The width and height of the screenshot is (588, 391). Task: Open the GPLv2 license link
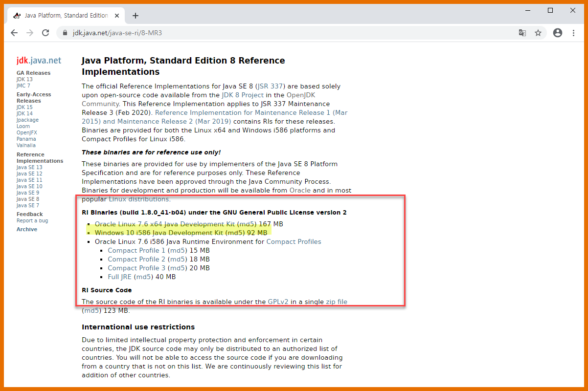278,302
